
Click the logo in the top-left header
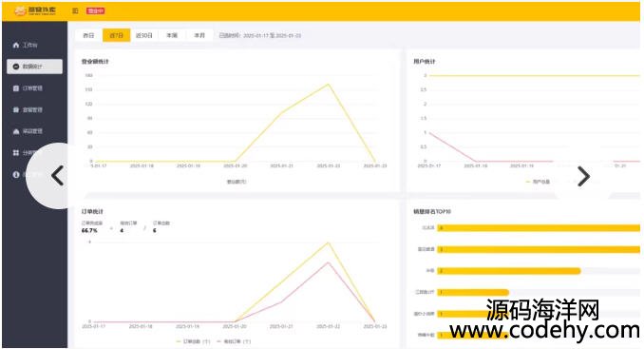click(x=35, y=10)
